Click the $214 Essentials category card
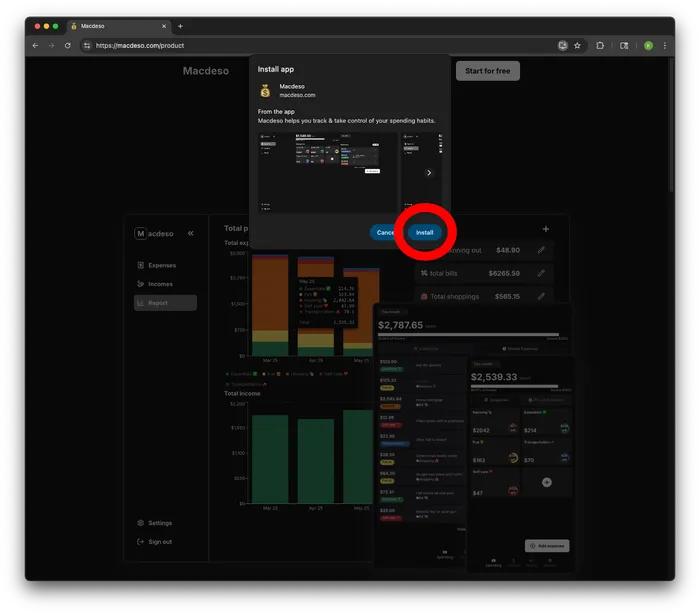This screenshot has height=614, width=700. pos(546,422)
